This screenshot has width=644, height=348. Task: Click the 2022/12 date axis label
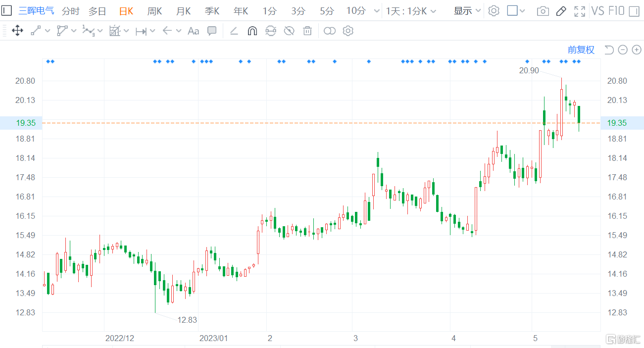pos(120,339)
